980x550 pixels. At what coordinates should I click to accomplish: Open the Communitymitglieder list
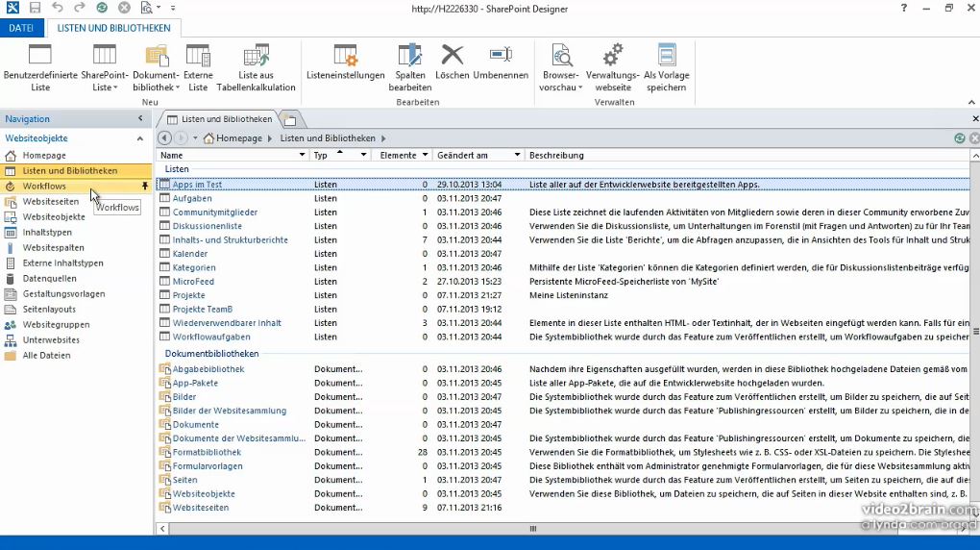click(x=215, y=212)
